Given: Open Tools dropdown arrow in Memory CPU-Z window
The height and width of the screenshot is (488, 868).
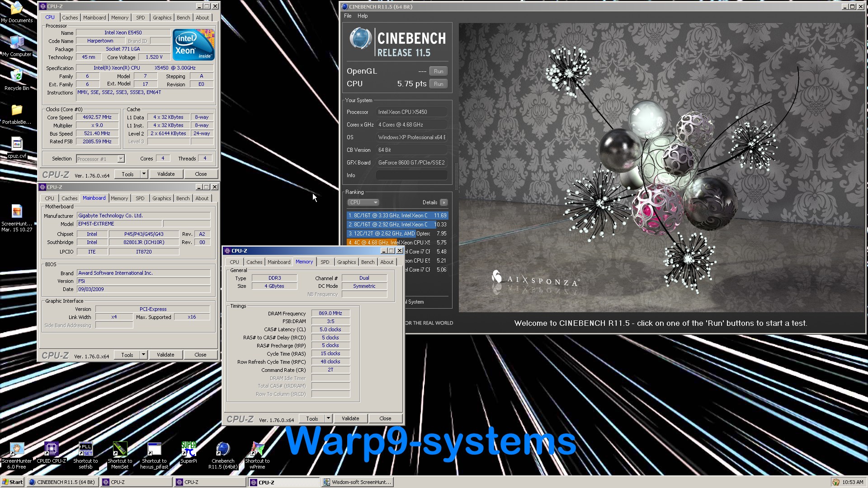Looking at the screenshot, I should point(328,418).
